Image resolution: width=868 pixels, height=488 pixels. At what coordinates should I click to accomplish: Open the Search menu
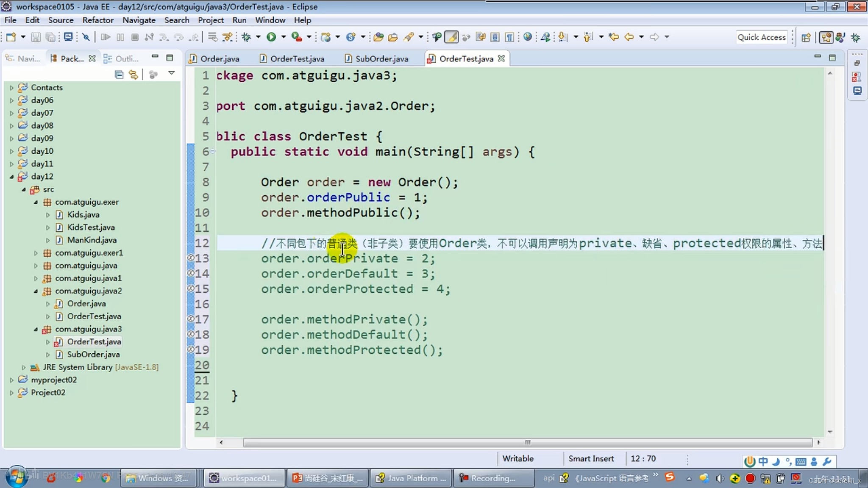click(x=176, y=19)
